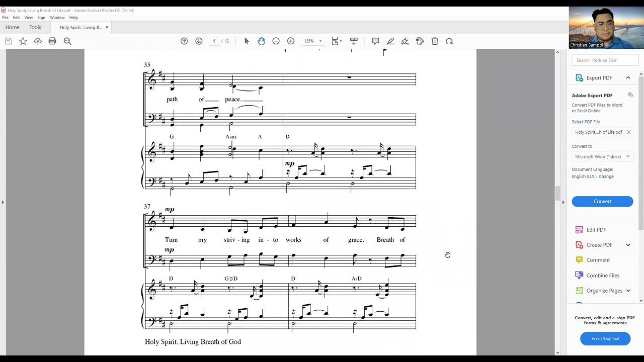Click the Select PDF File link
This screenshot has height=362, width=644.
point(586,122)
